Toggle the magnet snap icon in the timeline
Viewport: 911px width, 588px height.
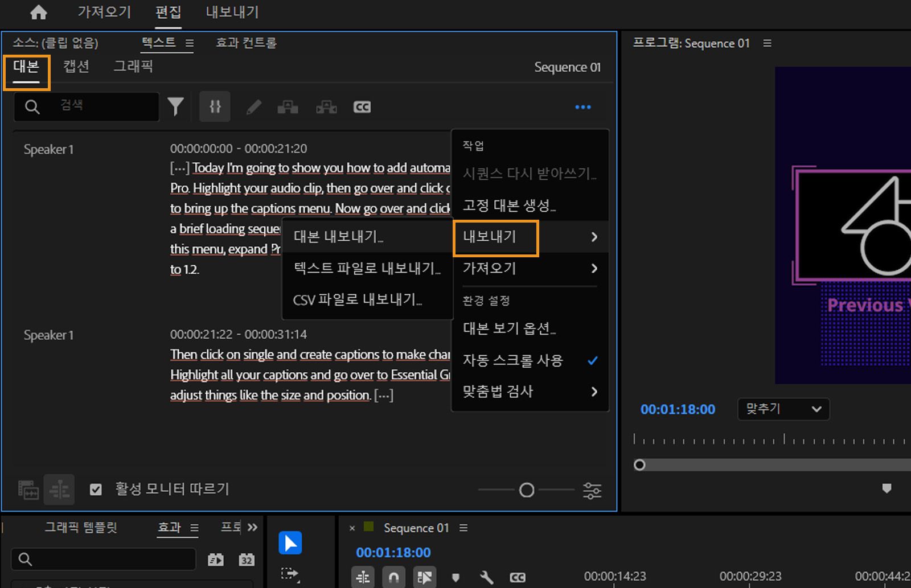click(394, 577)
